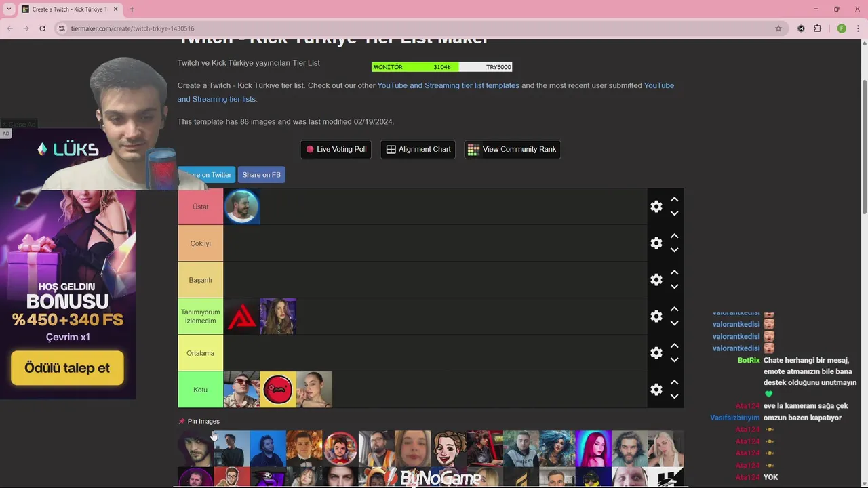Image resolution: width=868 pixels, height=488 pixels.
Task: Open the Chrome three-dot menu
Action: pyautogui.click(x=859, y=28)
